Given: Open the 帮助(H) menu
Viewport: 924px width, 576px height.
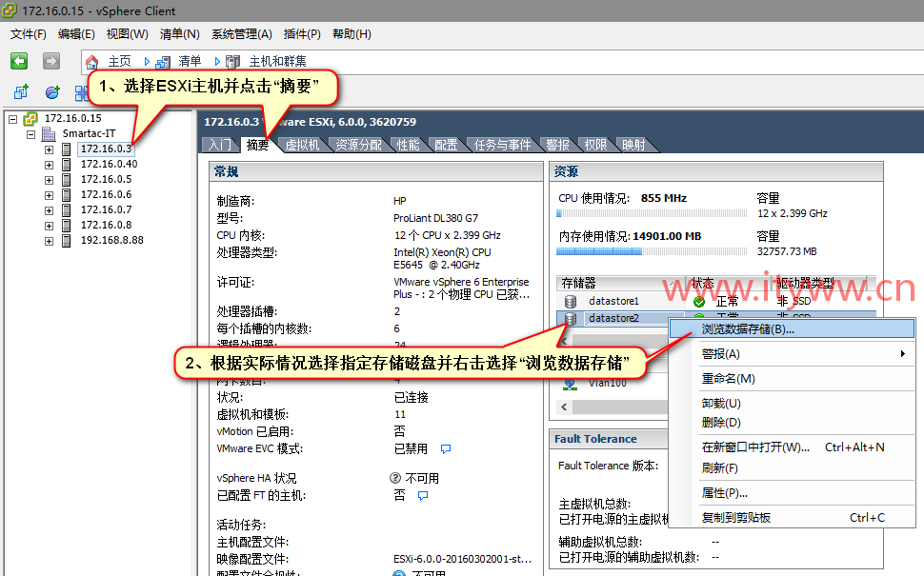Looking at the screenshot, I should (x=352, y=34).
